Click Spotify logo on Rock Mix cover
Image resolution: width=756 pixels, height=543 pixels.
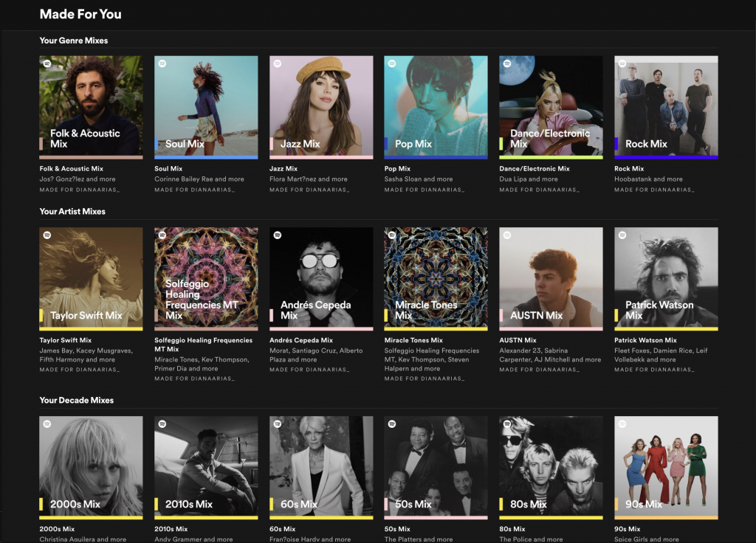622,63
